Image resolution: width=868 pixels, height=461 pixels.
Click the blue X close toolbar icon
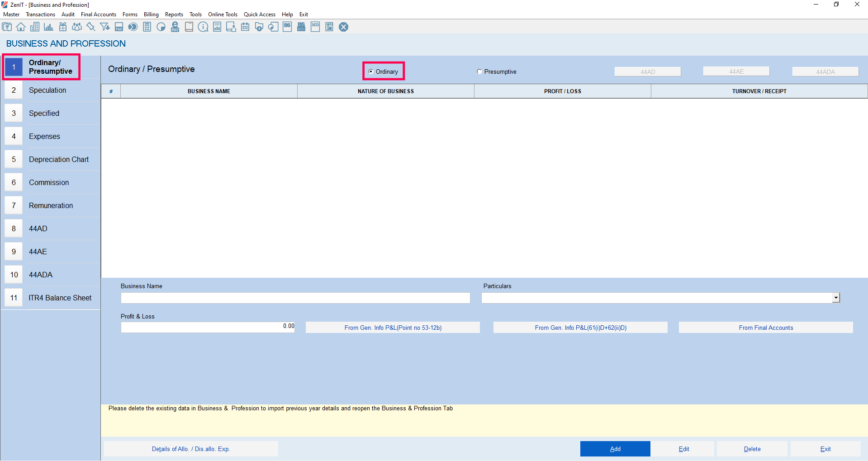(344, 27)
